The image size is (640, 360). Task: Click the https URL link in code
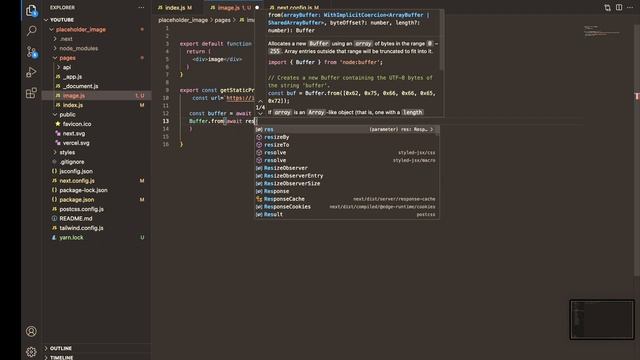[x=240, y=98]
